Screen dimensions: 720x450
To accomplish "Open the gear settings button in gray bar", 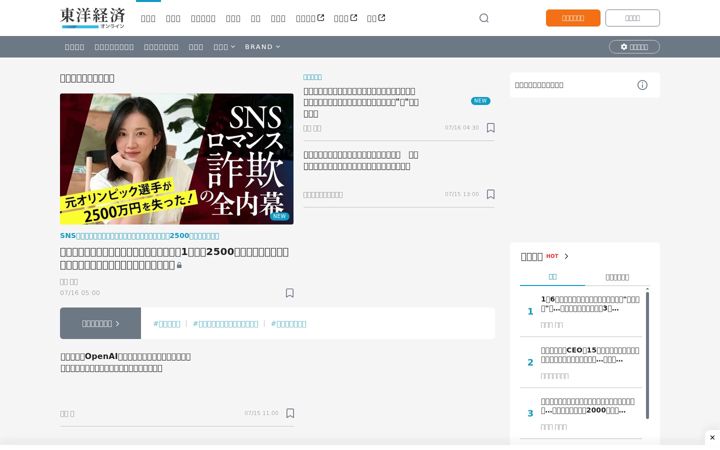I will point(634,47).
